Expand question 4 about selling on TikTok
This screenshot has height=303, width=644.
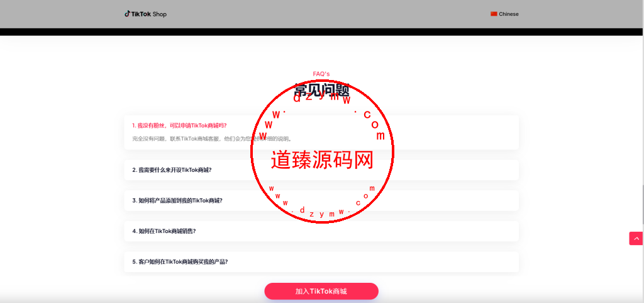tap(321, 231)
